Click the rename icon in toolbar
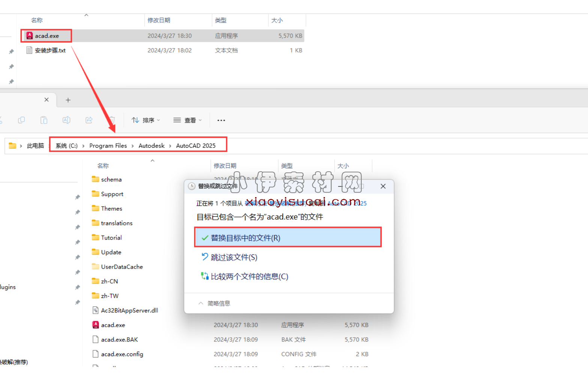 [66, 120]
